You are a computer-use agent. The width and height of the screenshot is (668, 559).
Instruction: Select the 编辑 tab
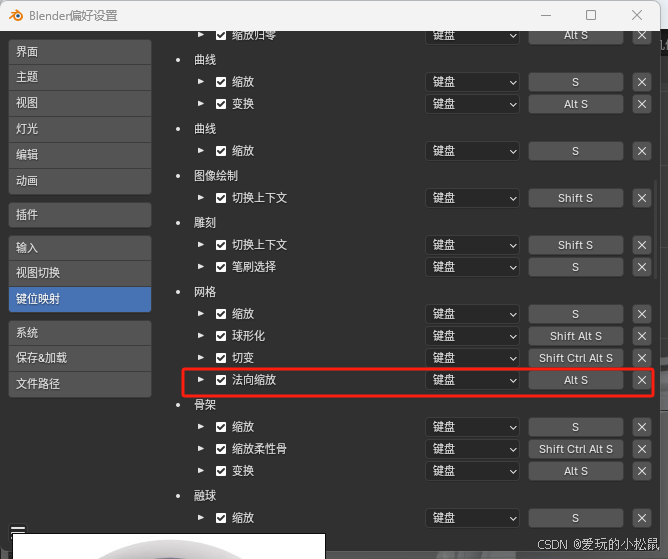point(80,155)
